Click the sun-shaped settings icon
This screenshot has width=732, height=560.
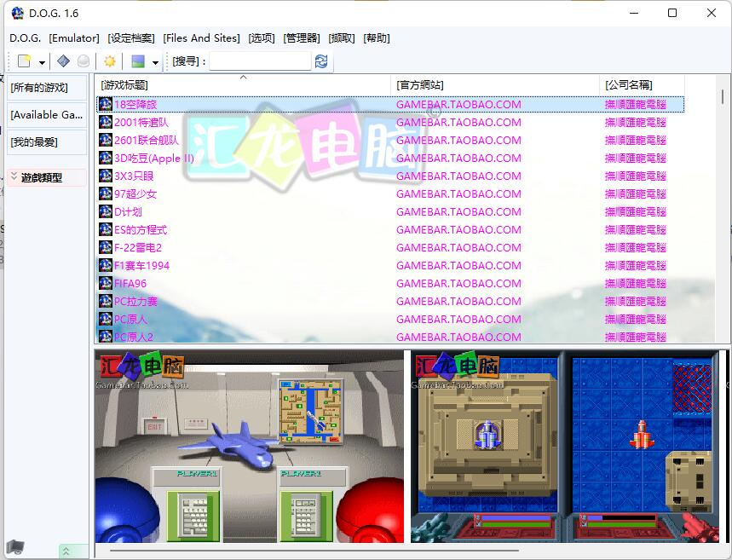click(x=110, y=61)
